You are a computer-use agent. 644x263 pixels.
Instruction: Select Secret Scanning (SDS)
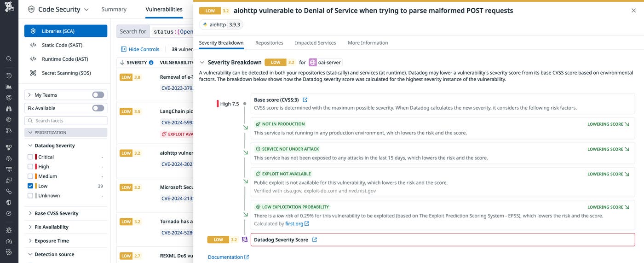pyautogui.click(x=66, y=73)
